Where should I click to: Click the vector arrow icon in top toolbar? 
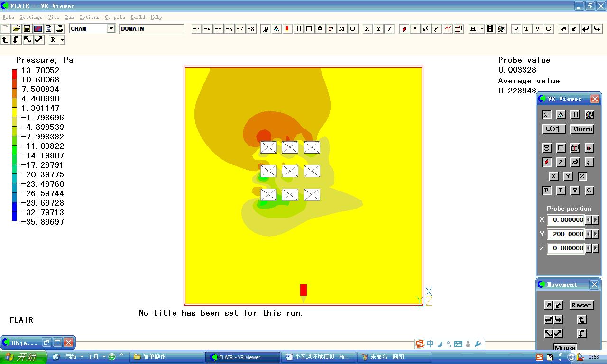point(415,29)
